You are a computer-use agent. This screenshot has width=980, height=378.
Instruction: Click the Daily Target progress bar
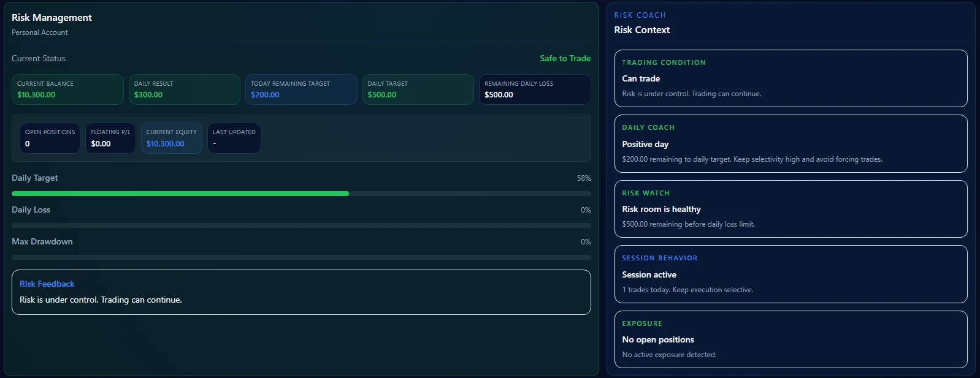pos(301,194)
